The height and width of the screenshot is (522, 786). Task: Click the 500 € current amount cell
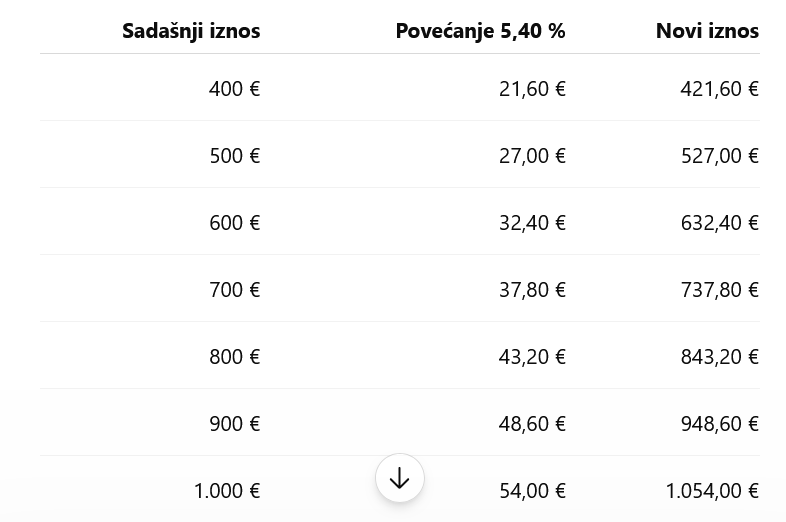[x=235, y=156]
